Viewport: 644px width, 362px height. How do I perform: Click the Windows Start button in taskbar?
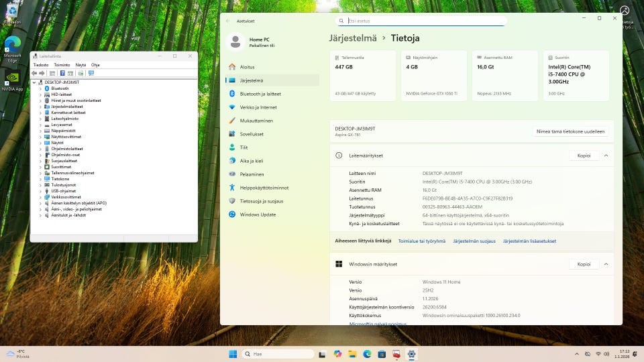(x=233, y=354)
